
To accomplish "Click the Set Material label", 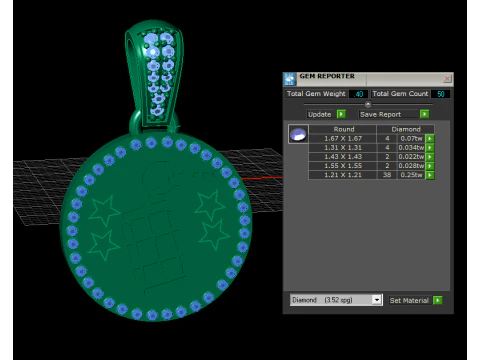I will [x=409, y=300].
